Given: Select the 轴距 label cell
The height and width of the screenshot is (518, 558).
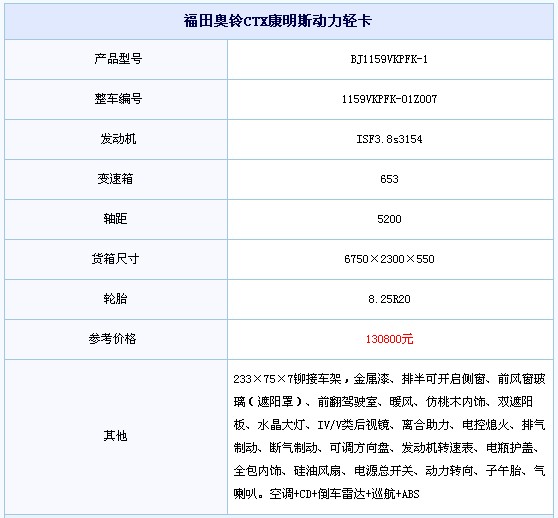Looking at the screenshot, I should (116, 220).
